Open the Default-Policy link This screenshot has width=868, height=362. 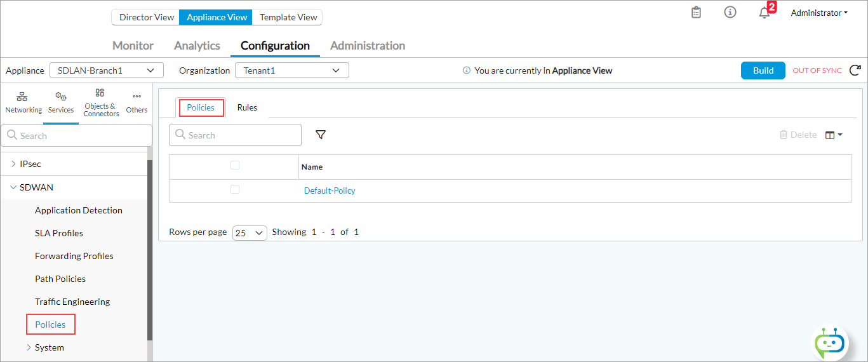click(x=330, y=191)
